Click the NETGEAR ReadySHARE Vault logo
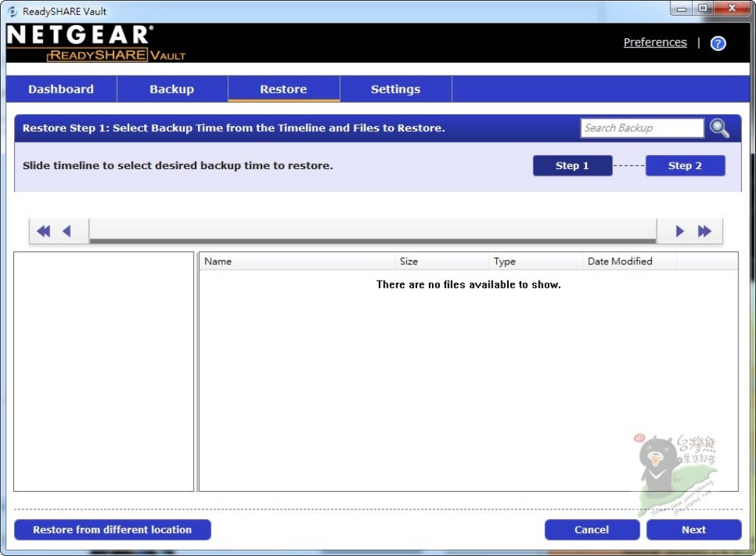The width and height of the screenshot is (756, 556). click(96, 43)
